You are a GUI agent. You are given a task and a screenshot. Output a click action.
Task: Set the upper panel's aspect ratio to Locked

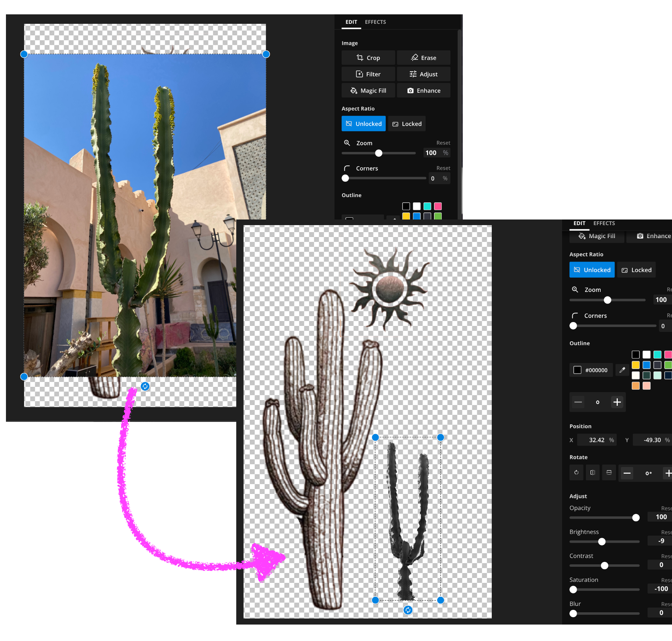[x=407, y=124]
